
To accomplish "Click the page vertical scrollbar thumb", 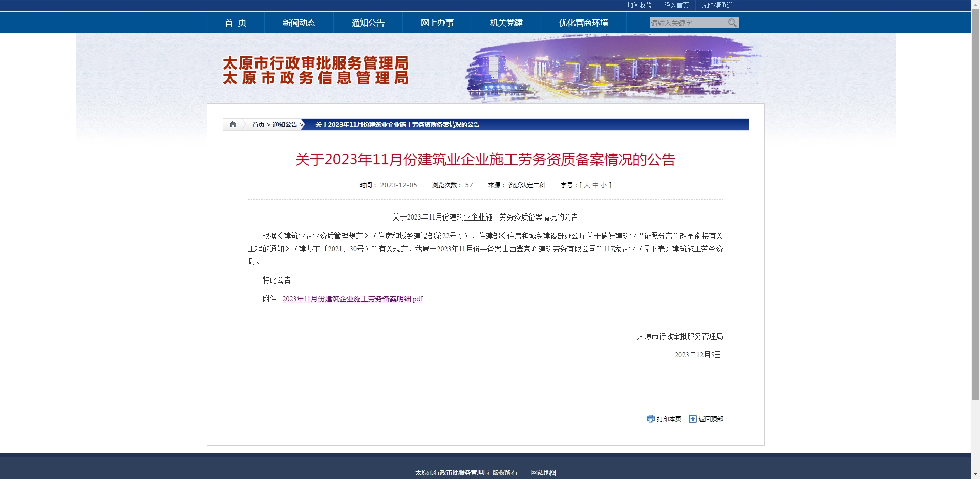I will 975,205.
